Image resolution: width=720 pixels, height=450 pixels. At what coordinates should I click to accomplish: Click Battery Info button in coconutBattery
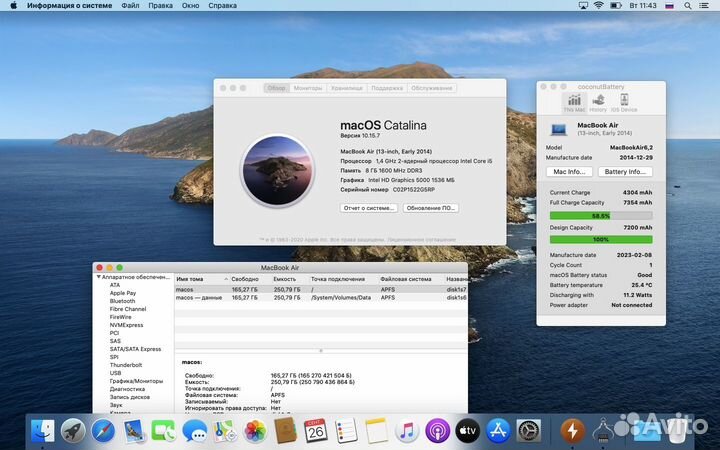[x=625, y=172]
